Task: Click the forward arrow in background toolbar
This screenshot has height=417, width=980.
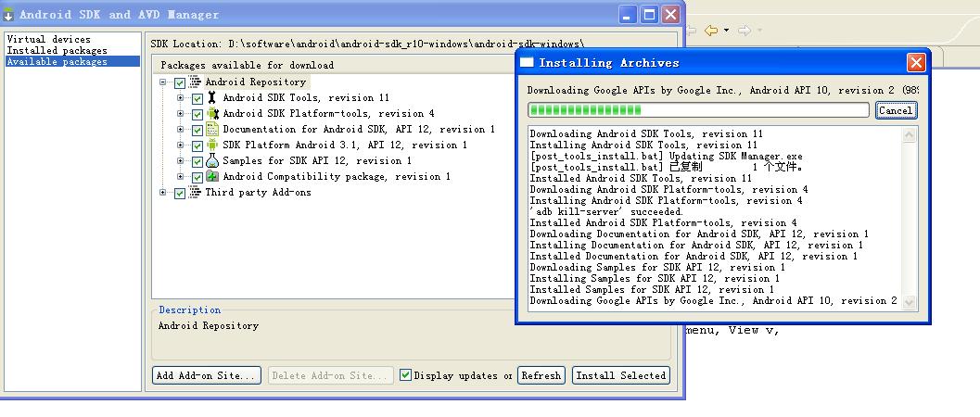Action: click(x=745, y=30)
